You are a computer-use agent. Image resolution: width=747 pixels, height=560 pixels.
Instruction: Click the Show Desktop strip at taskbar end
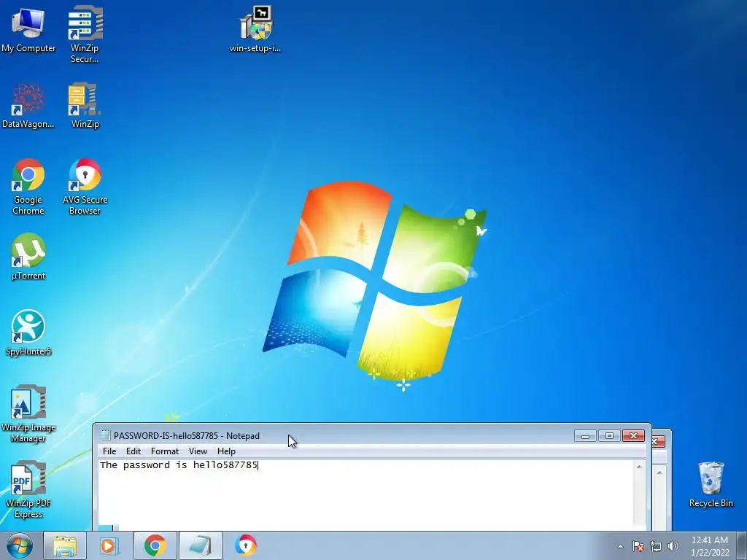click(742, 546)
